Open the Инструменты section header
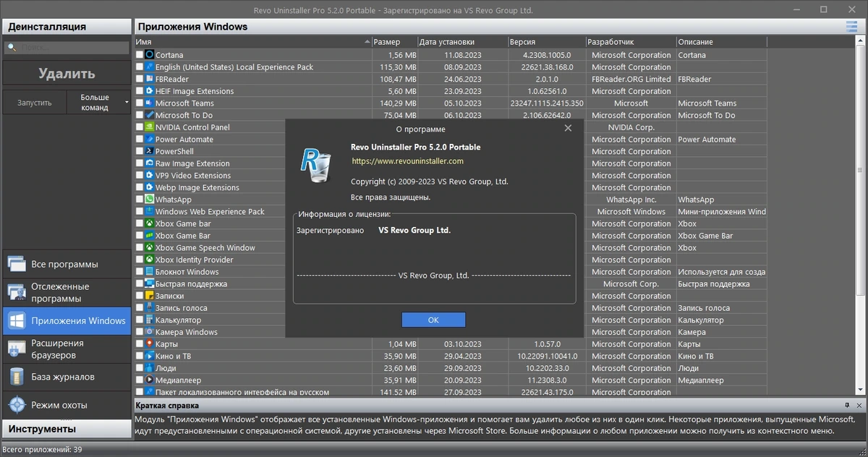This screenshot has width=868, height=457. pos(66,429)
